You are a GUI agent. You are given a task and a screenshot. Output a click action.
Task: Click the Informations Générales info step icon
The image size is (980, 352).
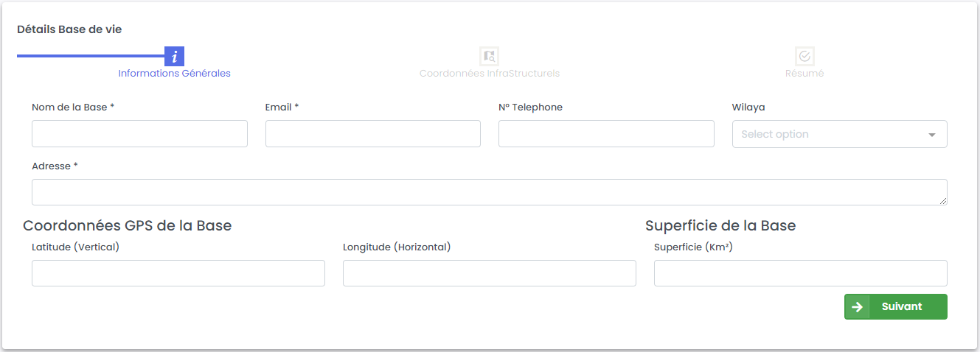pos(174,57)
